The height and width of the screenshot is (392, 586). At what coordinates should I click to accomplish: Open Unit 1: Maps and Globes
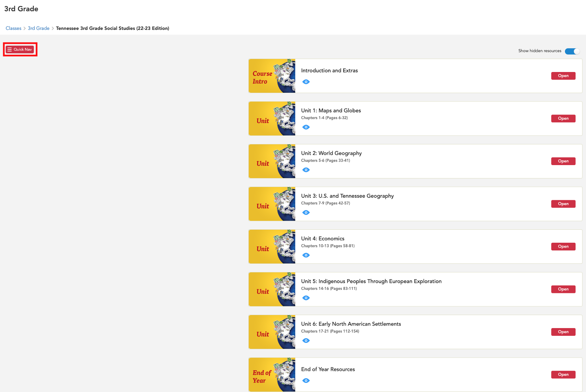click(x=563, y=118)
